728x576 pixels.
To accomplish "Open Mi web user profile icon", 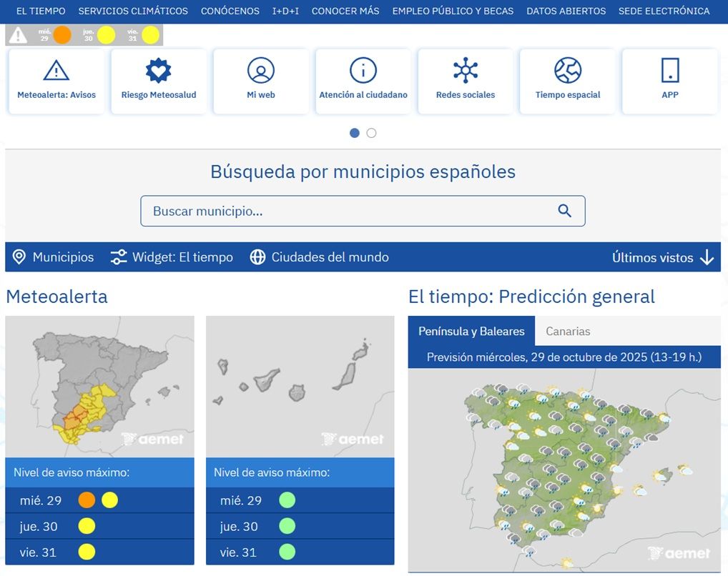I will (261, 71).
